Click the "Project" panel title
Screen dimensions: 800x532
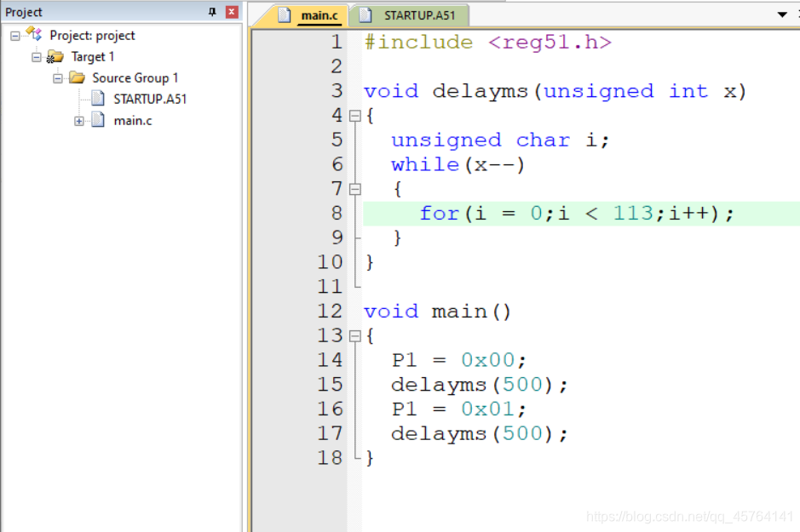pos(24,12)
